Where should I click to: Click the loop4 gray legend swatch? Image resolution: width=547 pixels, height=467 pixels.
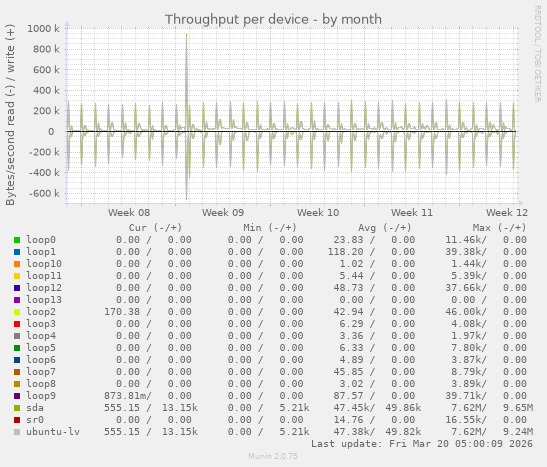pos(17,336)
